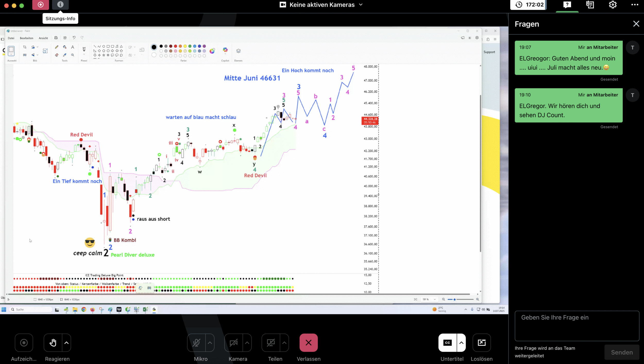Click the Senden button

coord(622,352)
